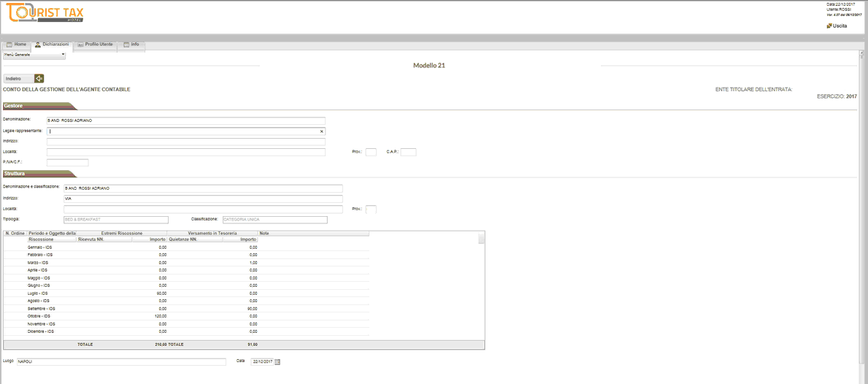This screenshot has height=384, width=868.
Task: Select the Ottobre - IDS row label
Action: 40,316
